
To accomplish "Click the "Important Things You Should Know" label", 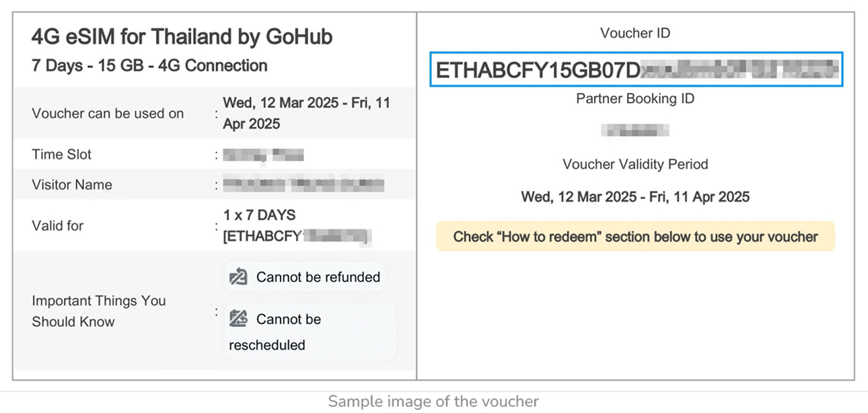I will [x=98, y=311].
